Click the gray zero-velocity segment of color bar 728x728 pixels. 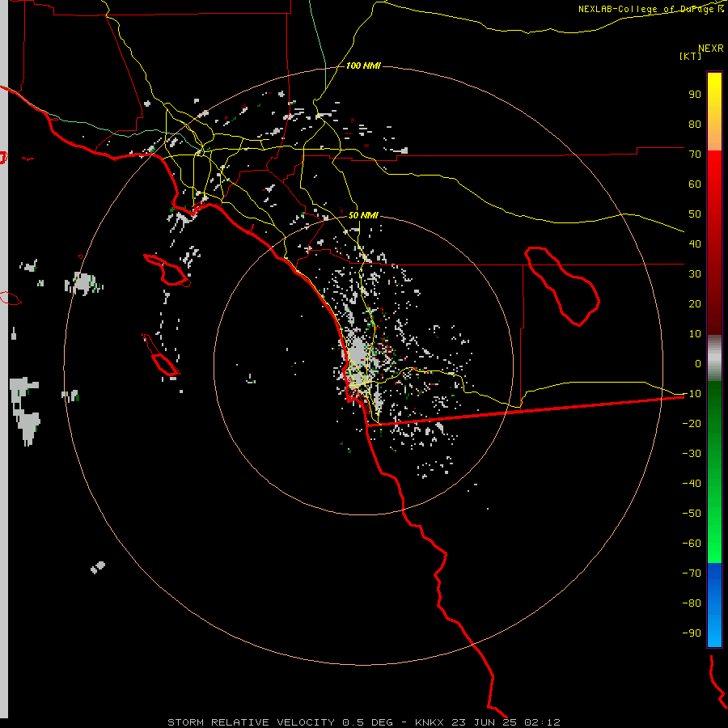coord(714,358)
